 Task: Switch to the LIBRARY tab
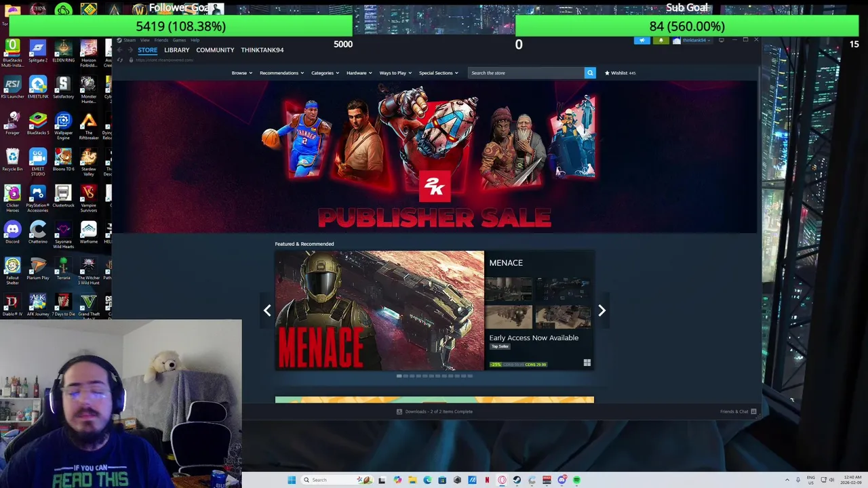pyautogui.click(x=176, y=50)
